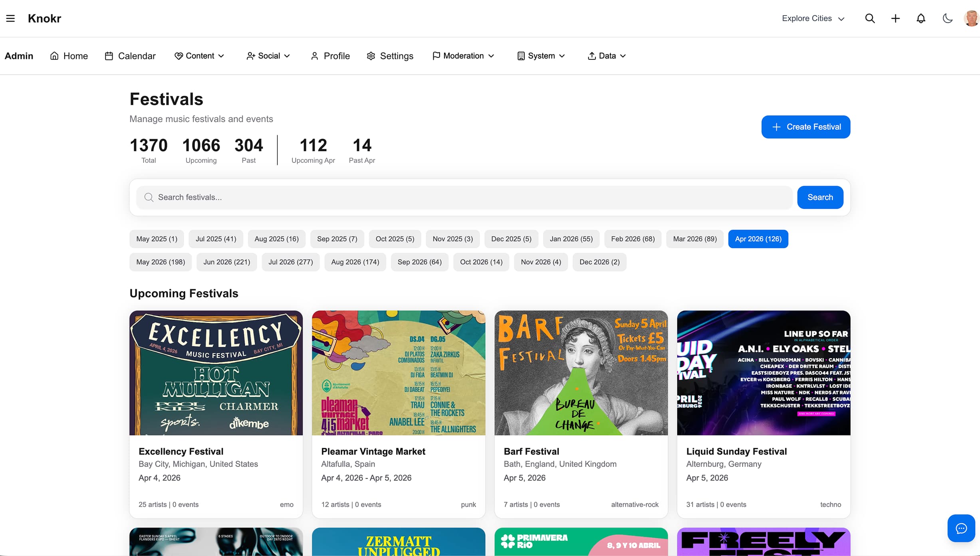The image size is (980, 556).
Task: Select the Apr 2026 month filter
Action: [758, 239]
